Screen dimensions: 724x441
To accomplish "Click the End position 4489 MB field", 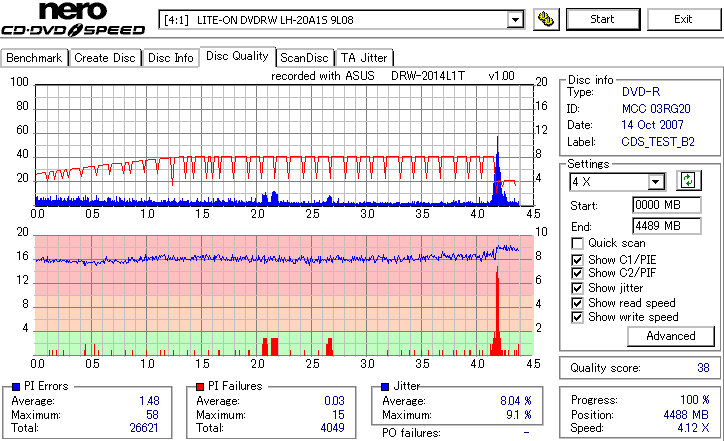I will (x=666, y=226).
